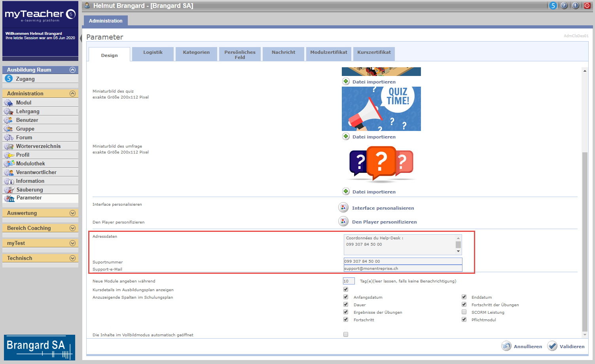595x364 pixels.
Task: Click the Den Player personifizieren icon
Action: pyautogui.click(x=343, y=222)
